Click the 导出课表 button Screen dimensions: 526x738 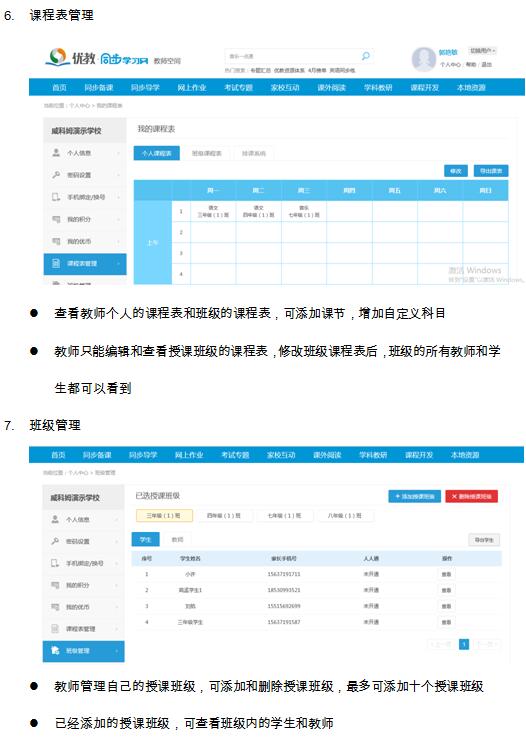[x=491, y=171]
